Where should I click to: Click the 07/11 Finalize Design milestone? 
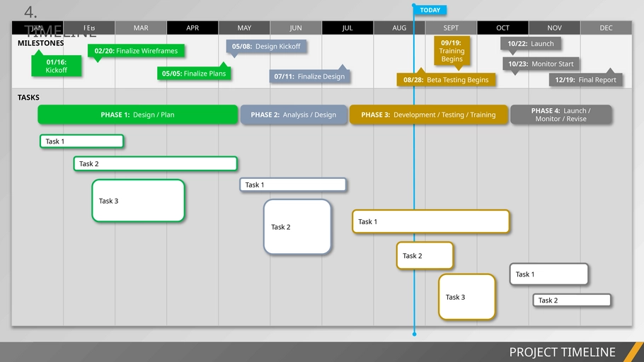pos(310,76)
